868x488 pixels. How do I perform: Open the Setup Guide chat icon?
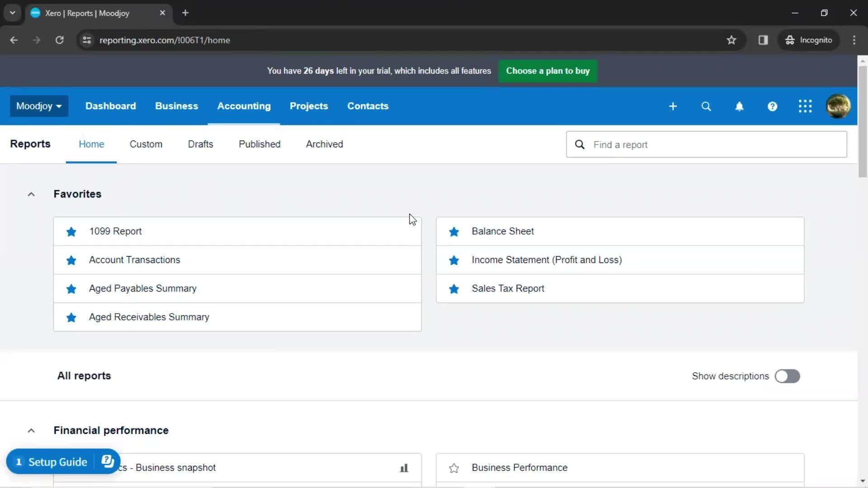[108, 461]
